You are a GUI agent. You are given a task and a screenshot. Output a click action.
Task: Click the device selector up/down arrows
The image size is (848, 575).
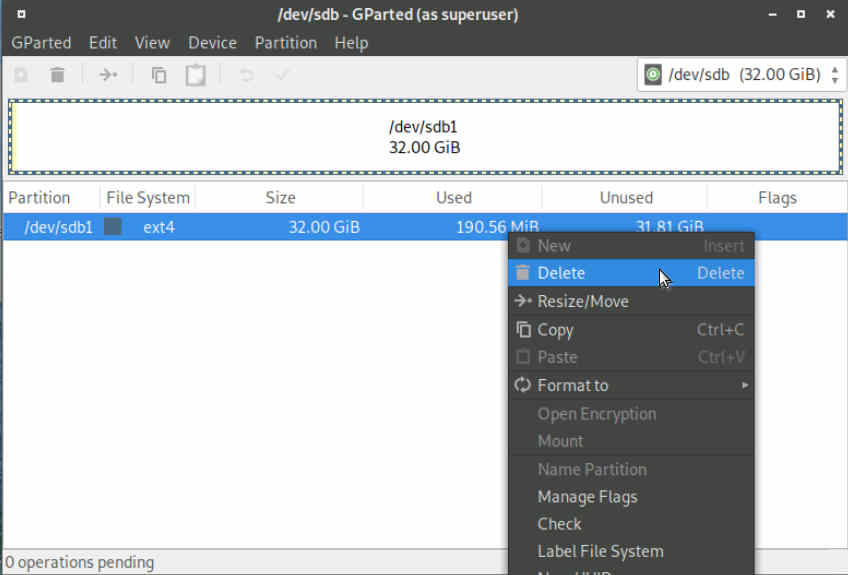pyautogui.click(x=834, y=75)
